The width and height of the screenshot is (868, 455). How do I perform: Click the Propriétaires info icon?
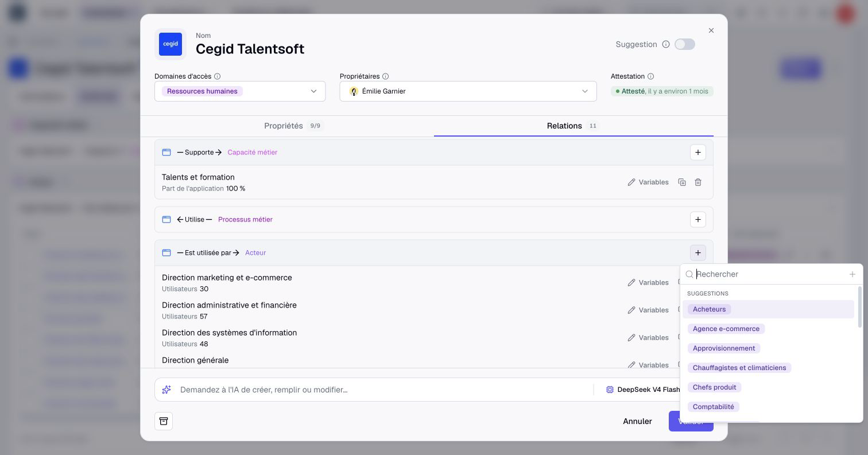[386, 76]
